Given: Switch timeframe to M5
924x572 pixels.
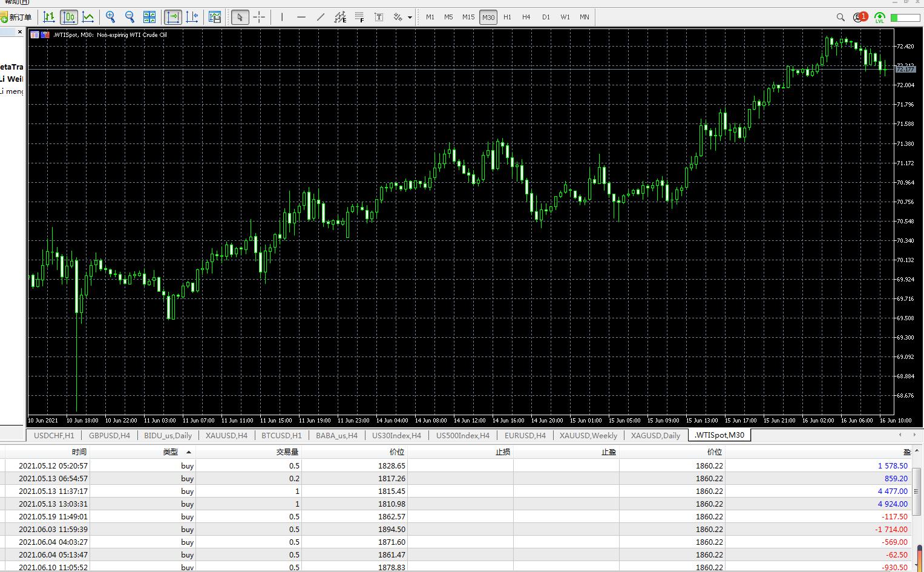Looking at the screenshot, I should (x=448, y=17).
